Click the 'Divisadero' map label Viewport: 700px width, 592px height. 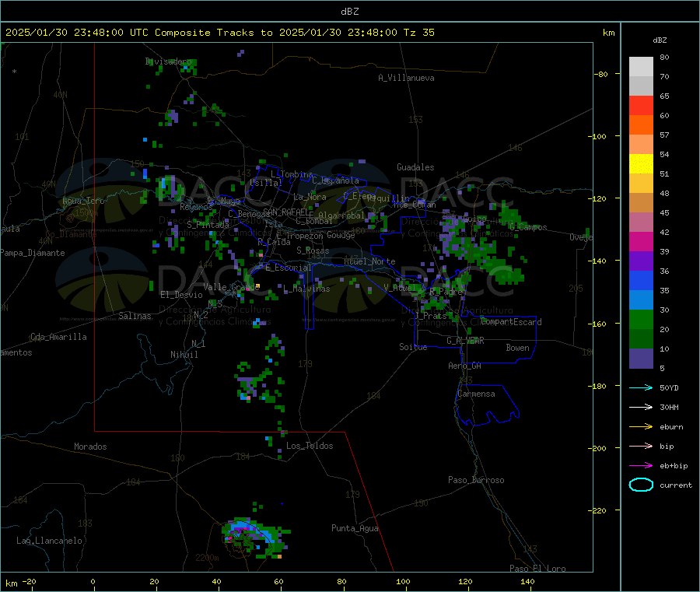[168, 61]
